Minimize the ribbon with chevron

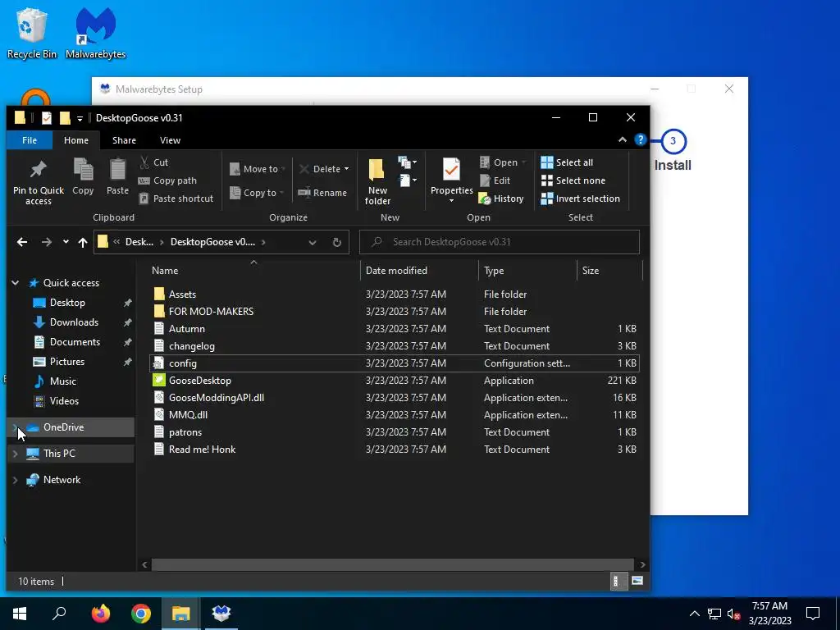[x=622, y=139]
